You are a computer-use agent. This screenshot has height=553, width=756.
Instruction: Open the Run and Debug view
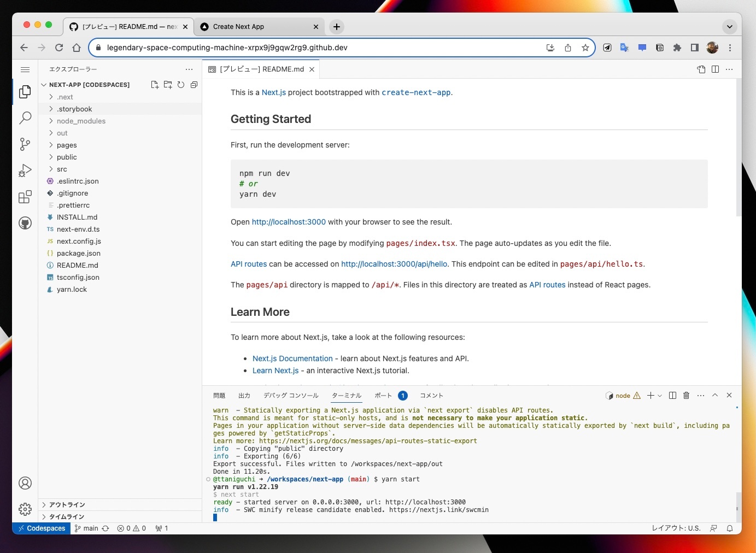(25, 170)
